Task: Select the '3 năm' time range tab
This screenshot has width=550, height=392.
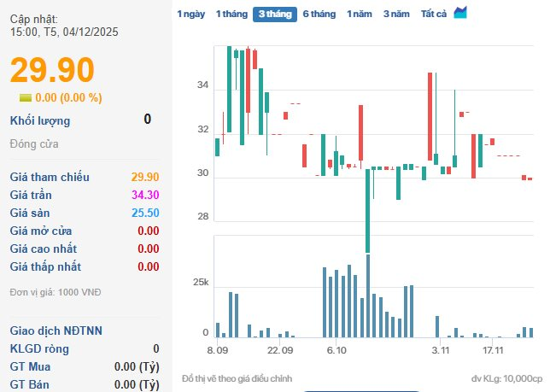Action: pos(396,14)
